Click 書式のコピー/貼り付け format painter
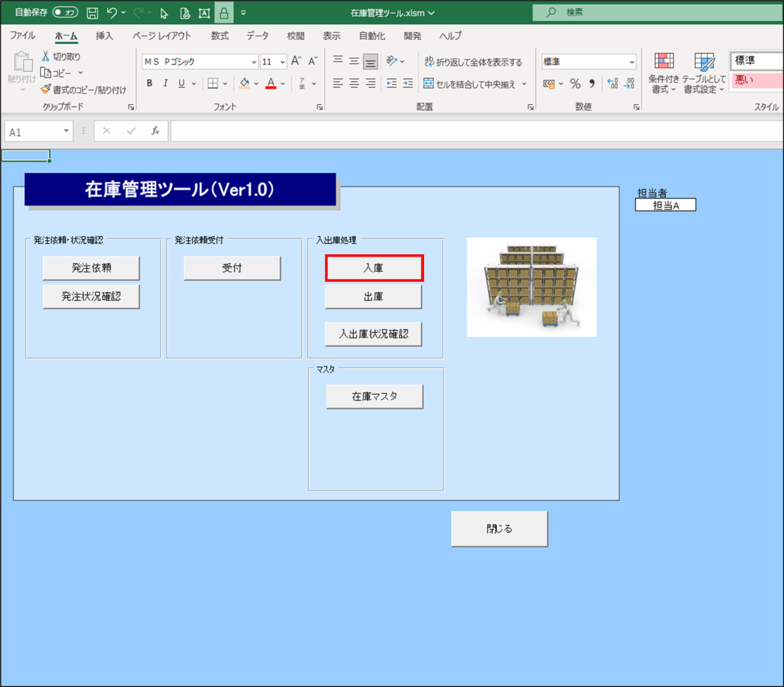The image size is (784, 687). pyautogui.click(x=83, y=89)
